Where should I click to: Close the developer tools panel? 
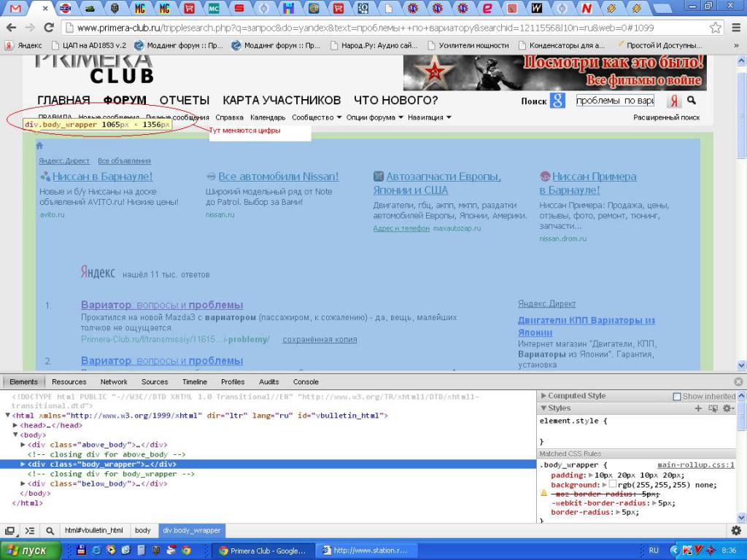tap(738, 382)
